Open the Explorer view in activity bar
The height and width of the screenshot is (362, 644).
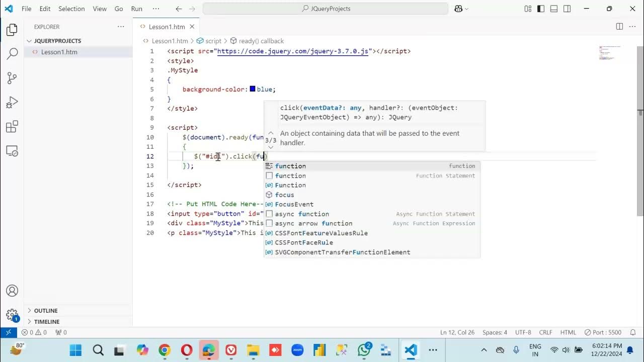click(x=12, y=30)
